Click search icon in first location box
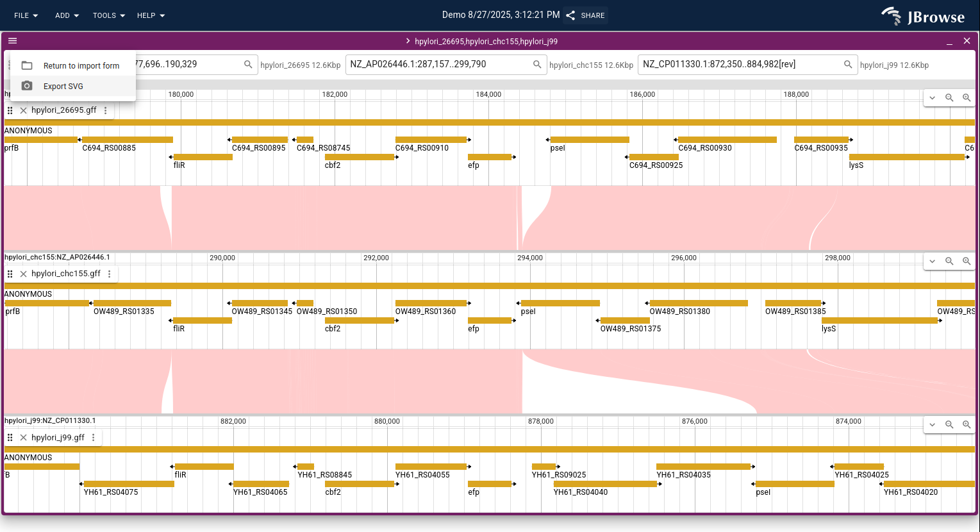 point(248,64)
